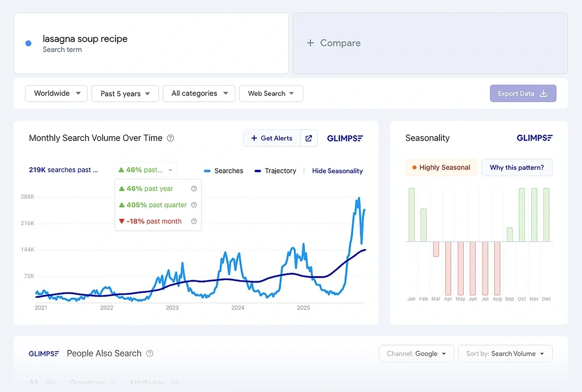The image size is (582, 392).
Task: Click the help icon beside Monthly Search Volume
Action: (x=170, y=138)
